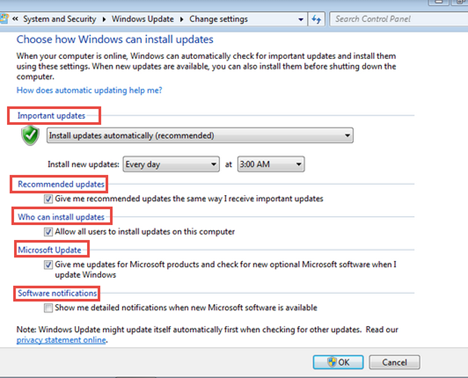Click the Control Panel icon in address bar

[3, 19]
